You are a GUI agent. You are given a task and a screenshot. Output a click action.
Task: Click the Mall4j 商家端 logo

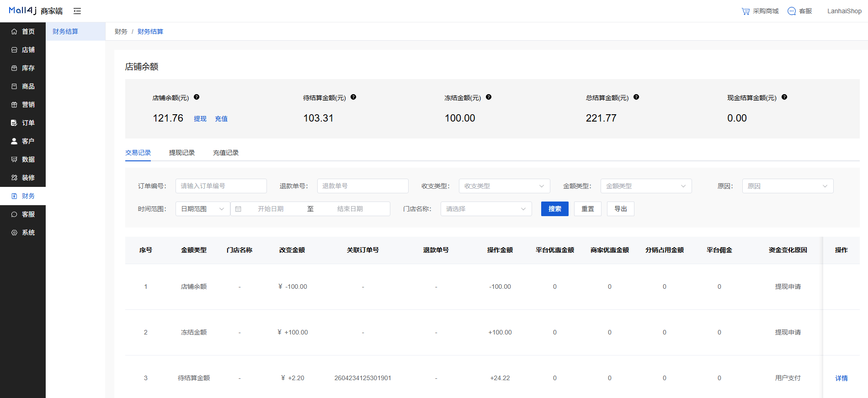coord(36,11)
